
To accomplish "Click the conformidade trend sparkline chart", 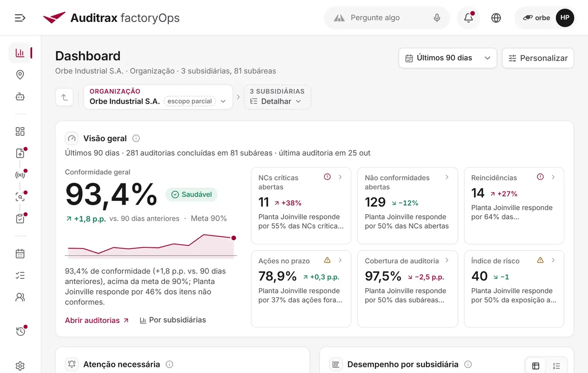I will 151,247.
